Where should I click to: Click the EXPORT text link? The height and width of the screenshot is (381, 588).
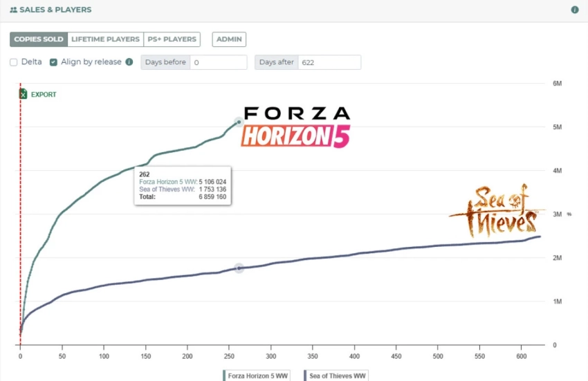point(44,95)
